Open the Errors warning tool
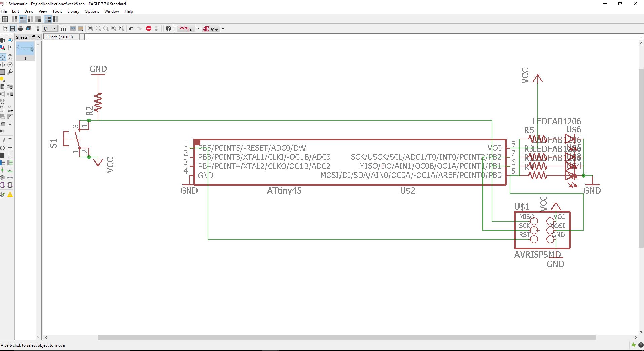This screenshot has height=351, width=644. (x=10, y=194)
